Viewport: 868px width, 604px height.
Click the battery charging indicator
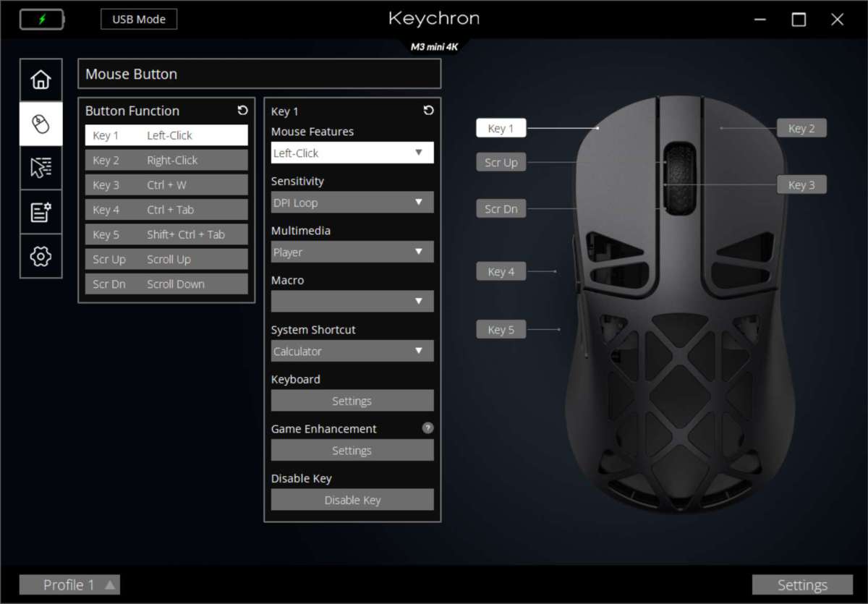click(41, 20)
